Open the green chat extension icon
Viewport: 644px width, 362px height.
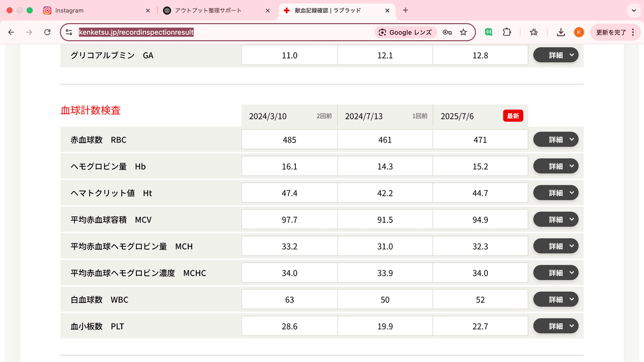tap(488, 32)
